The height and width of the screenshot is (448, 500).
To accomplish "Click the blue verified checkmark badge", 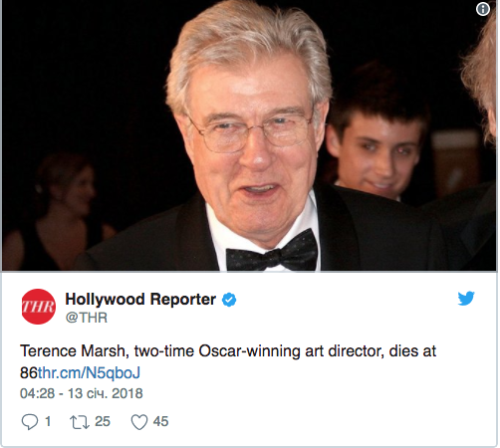I will pos(229,300).
